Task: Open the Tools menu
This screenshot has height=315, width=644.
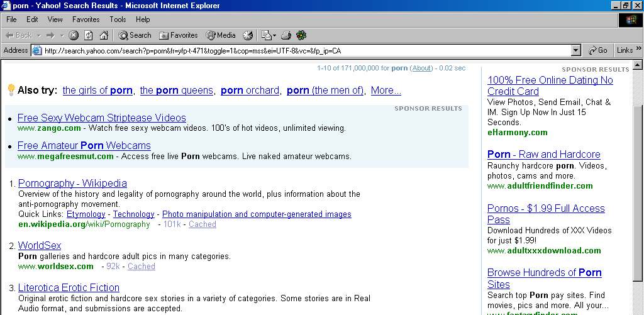Action: coord(118,19)
